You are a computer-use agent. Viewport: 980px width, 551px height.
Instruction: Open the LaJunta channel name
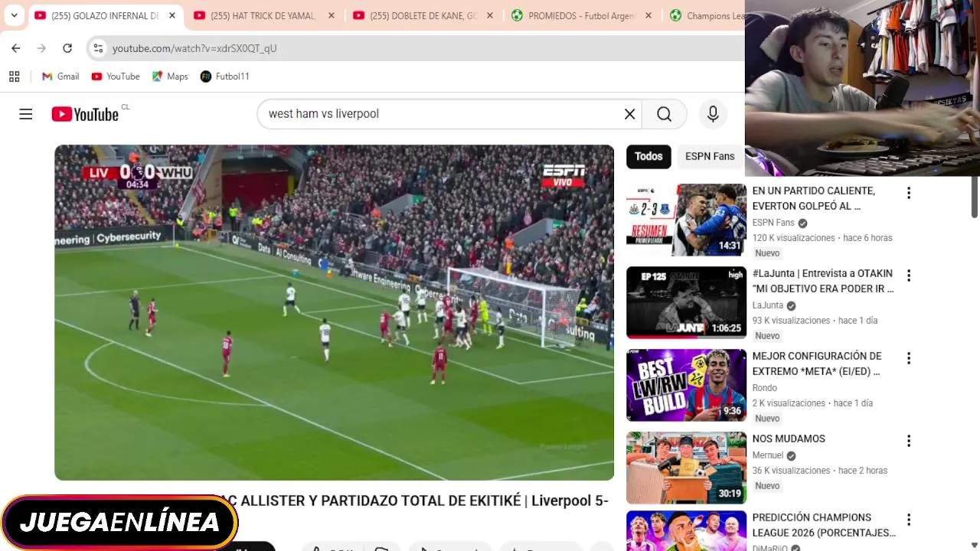(767, 305)
